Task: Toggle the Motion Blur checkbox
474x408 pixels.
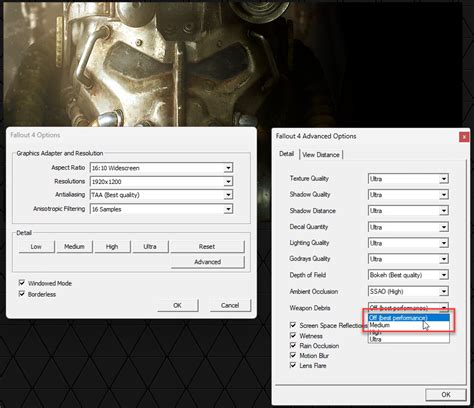Action: [293, 355]
